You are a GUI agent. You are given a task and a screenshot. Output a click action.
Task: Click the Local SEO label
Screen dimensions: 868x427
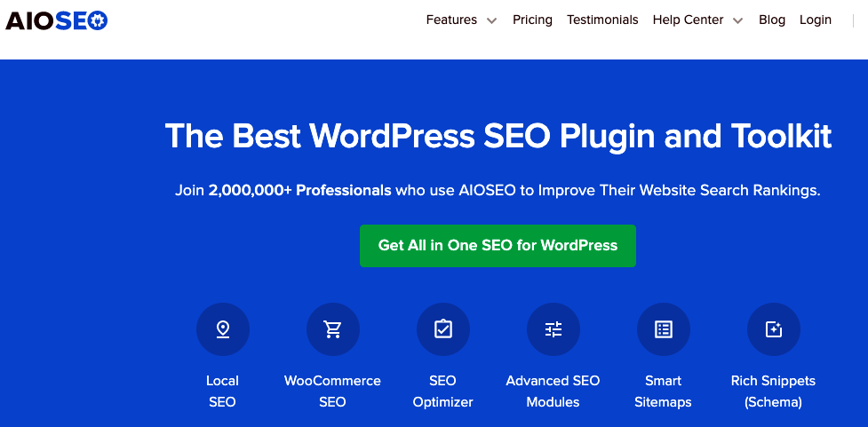click(222, 391)
